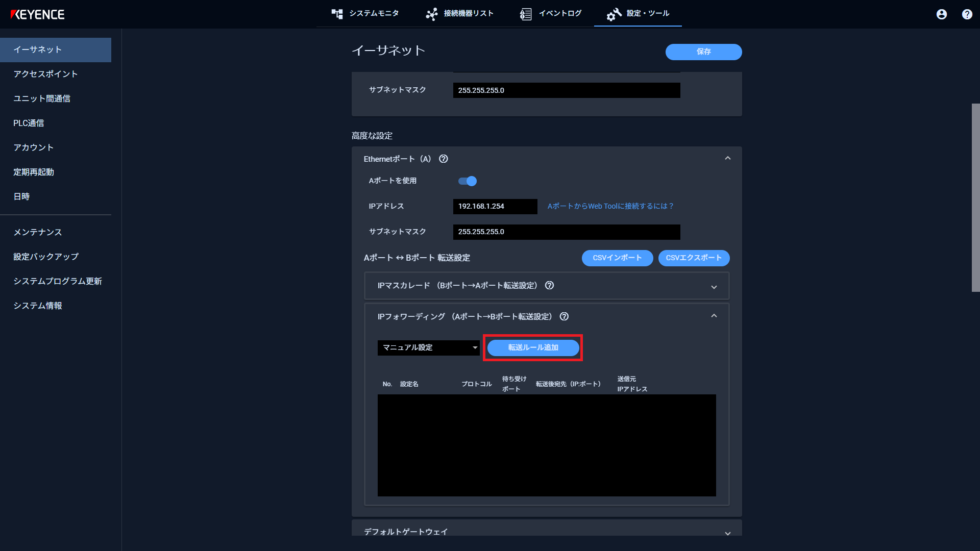Click the CSVエクスポート button
This screenshot has height=551, width=980.
coord(694,258)
